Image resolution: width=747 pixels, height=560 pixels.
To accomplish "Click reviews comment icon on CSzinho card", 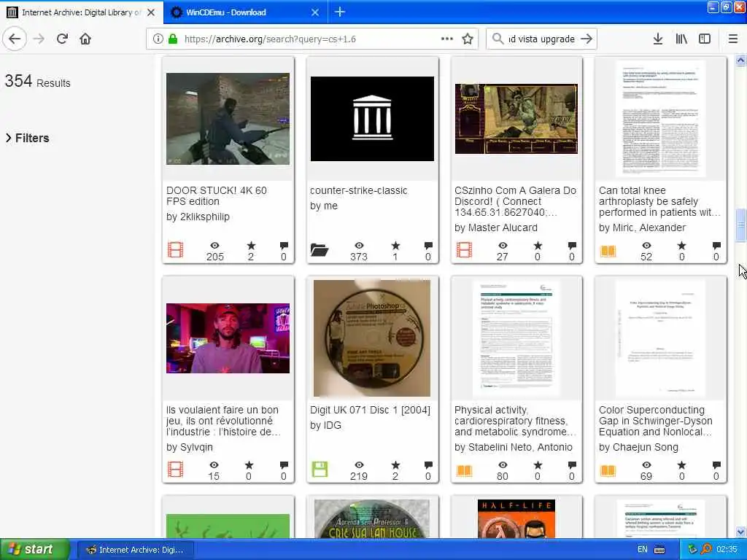I will pyautogui.click(x=572, y=246).
